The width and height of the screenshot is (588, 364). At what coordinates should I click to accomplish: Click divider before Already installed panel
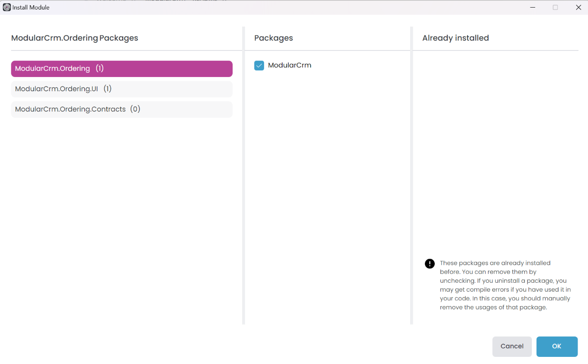(412, 176)
